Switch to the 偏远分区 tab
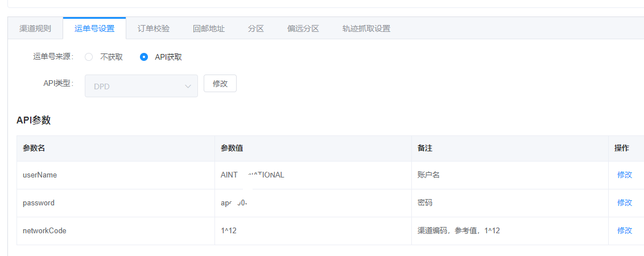This screenshot has width=644, height=256. [303, 28]
